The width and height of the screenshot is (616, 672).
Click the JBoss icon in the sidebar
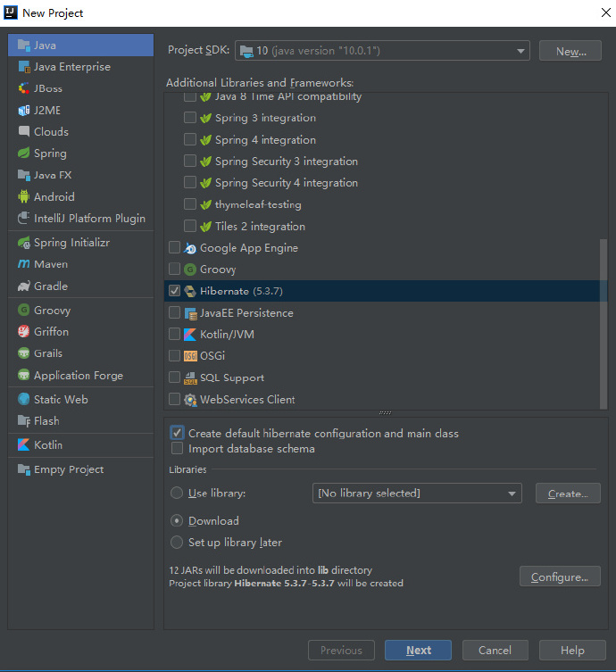[x=24, y=88]
